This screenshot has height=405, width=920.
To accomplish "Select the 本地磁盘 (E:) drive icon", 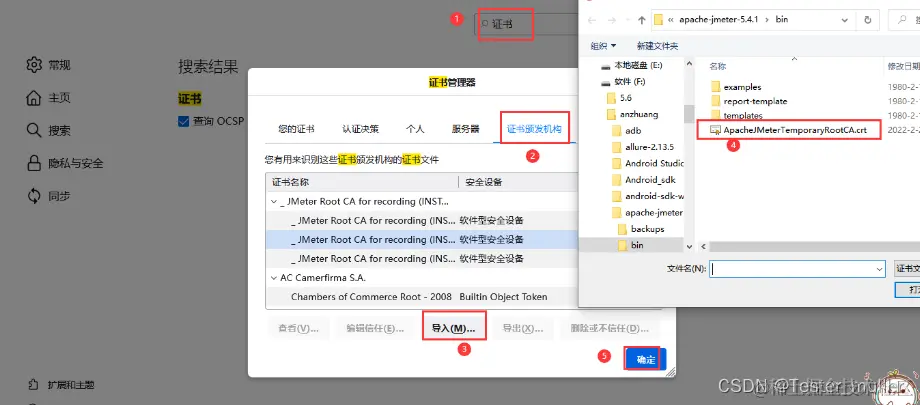I will (606, 65).
